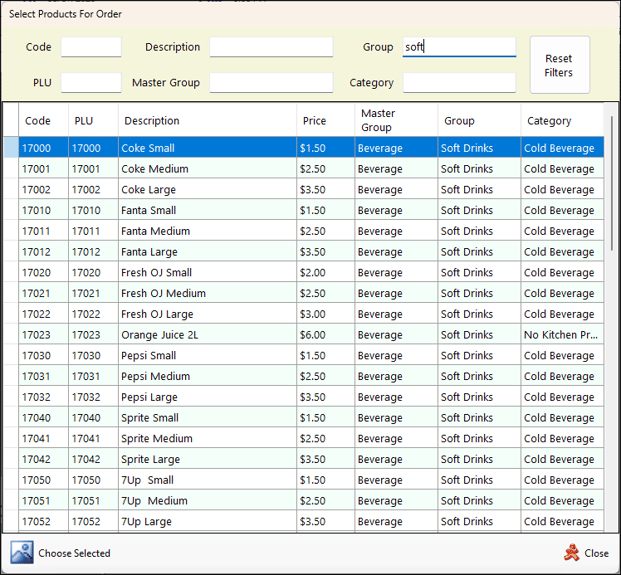
Task: Select the Pepsi Medium description cell
Action: [x=207, y=376]
